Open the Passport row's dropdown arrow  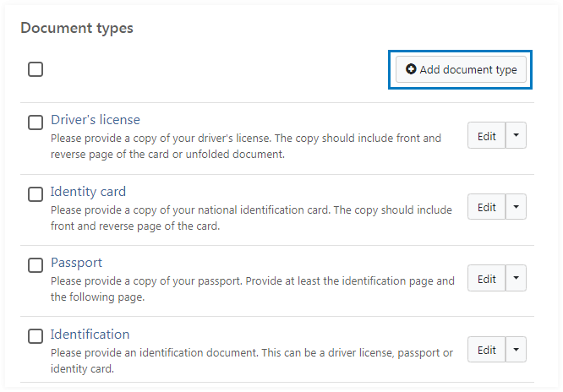point(516,279)
